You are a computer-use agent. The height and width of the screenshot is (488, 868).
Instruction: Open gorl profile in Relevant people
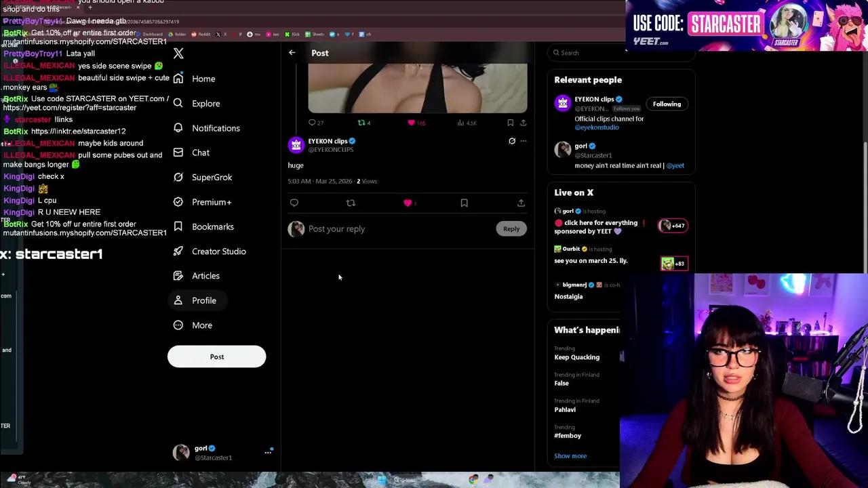click(x=580, y=146)
